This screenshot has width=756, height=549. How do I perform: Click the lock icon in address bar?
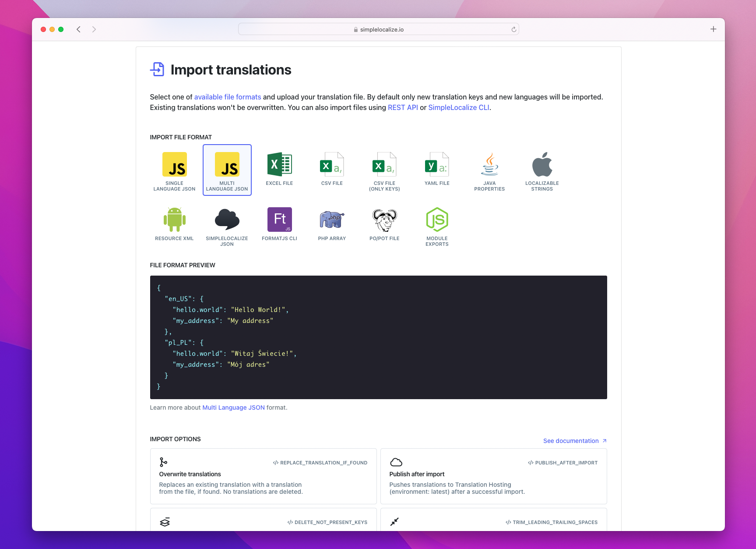coord(355,30)
